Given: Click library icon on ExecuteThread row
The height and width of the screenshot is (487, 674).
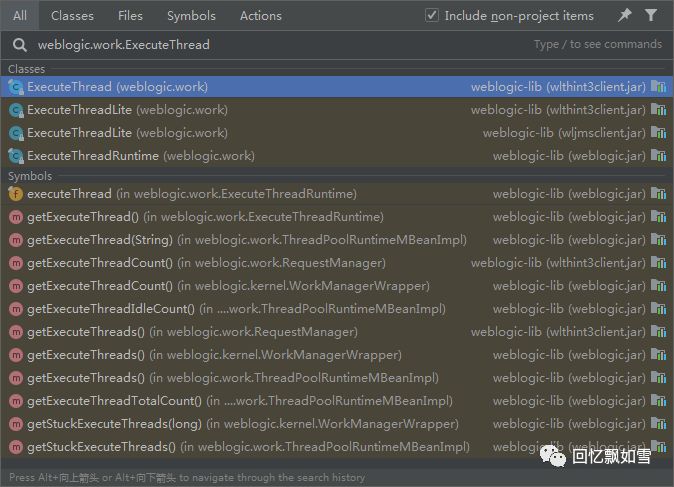Looking at the screenshot, I should 659,87.
